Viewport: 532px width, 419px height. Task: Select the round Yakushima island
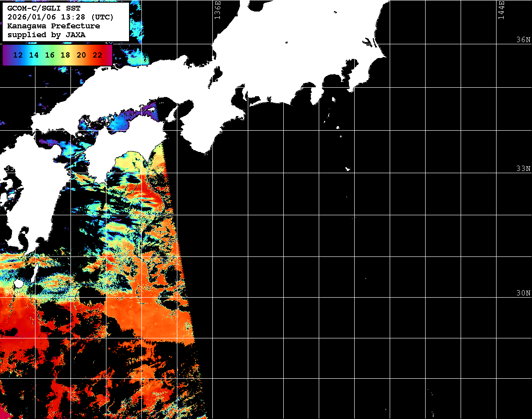(18, 283)
